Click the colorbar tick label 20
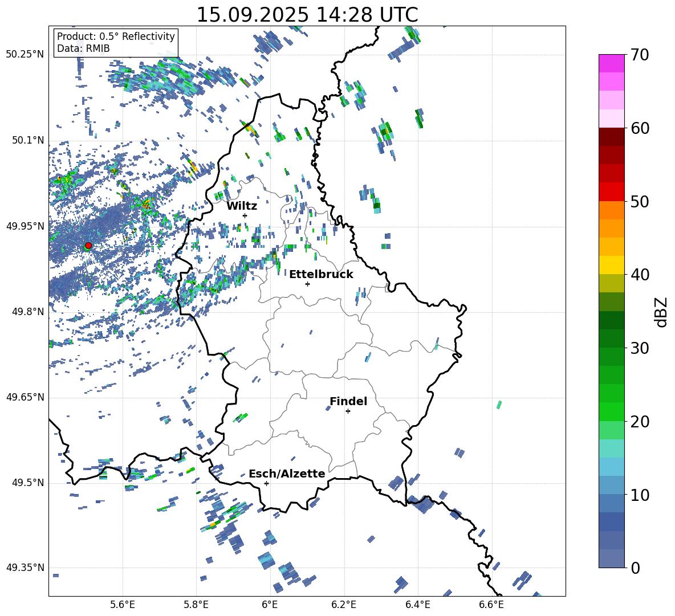Viewport: 675px width, 616px height. (640, 422)
